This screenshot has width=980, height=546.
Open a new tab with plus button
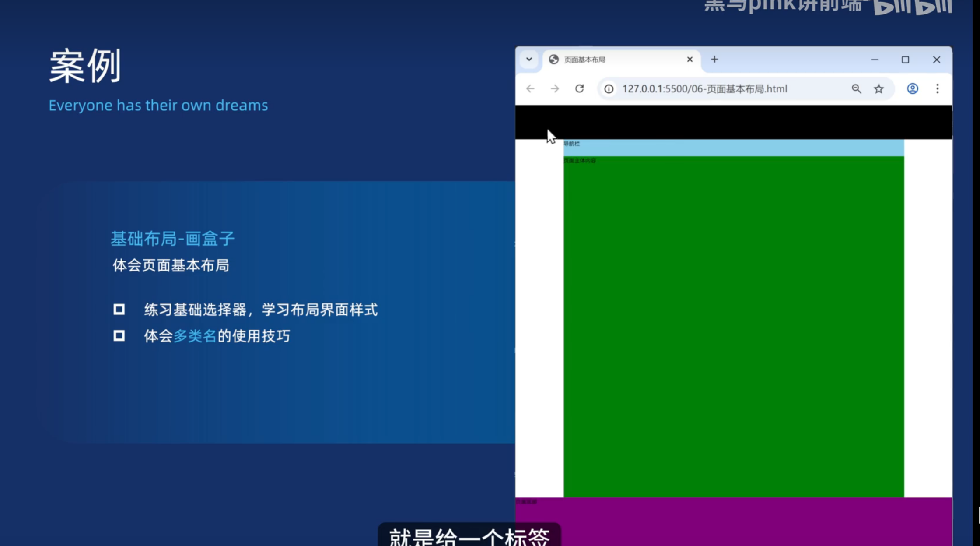[x=714, y=60]
